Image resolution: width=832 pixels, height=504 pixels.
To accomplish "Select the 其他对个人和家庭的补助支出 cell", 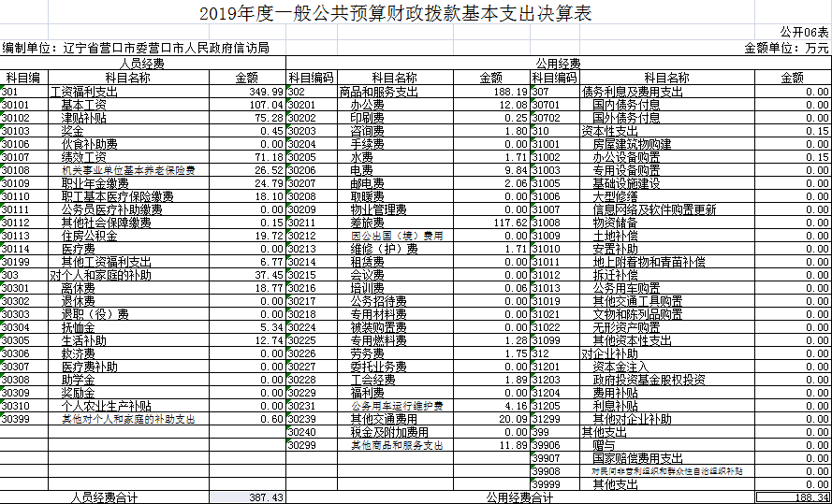I will click(x=129, y=419).
